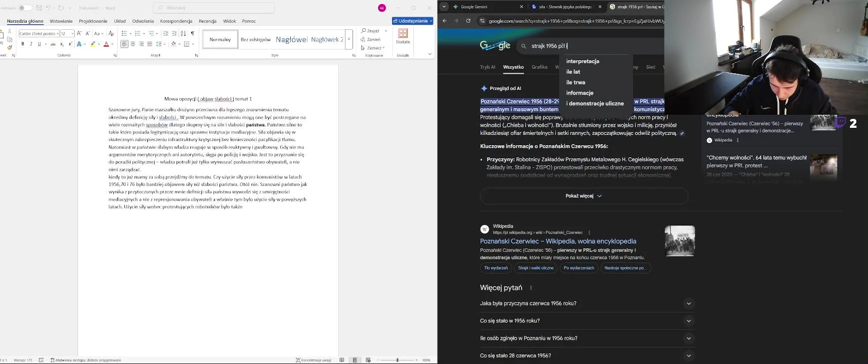Click the Cut scissors icon
868x364 pixels.
pos(10,31)
